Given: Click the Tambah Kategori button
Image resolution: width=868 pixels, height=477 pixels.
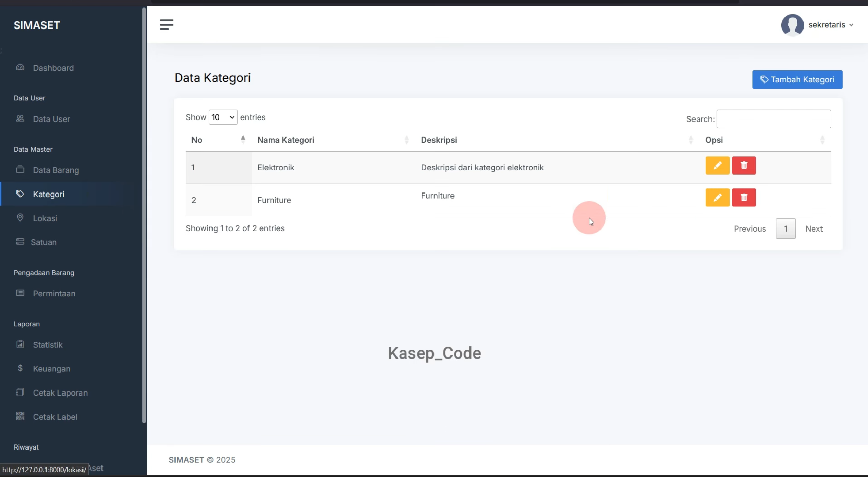Looking at the screenshot, I should 797,79.
